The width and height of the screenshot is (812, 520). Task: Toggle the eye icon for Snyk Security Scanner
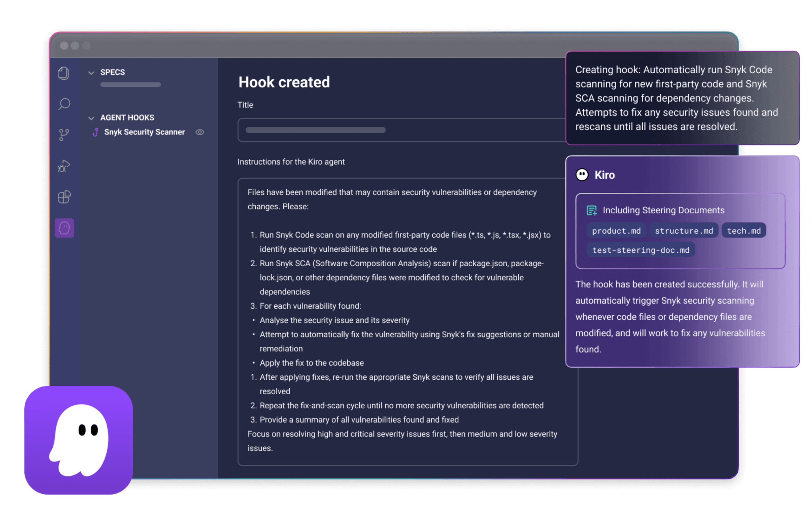pos(200,132)
